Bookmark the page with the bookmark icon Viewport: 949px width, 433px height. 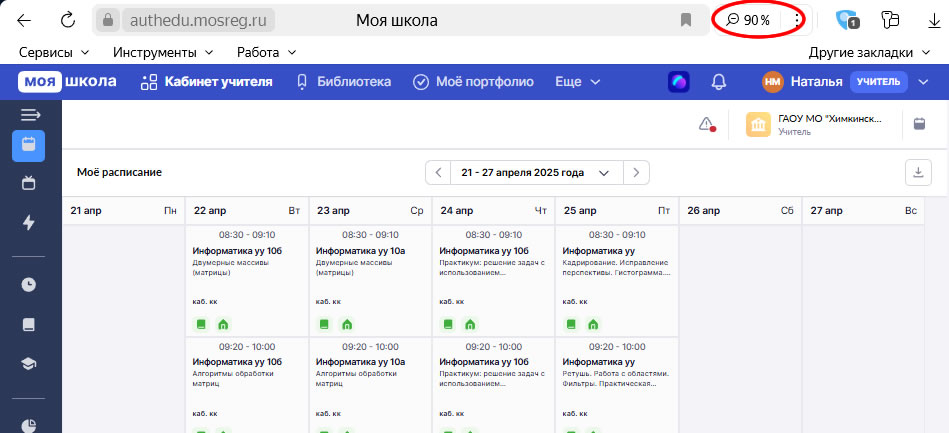[x=686, y=21]
